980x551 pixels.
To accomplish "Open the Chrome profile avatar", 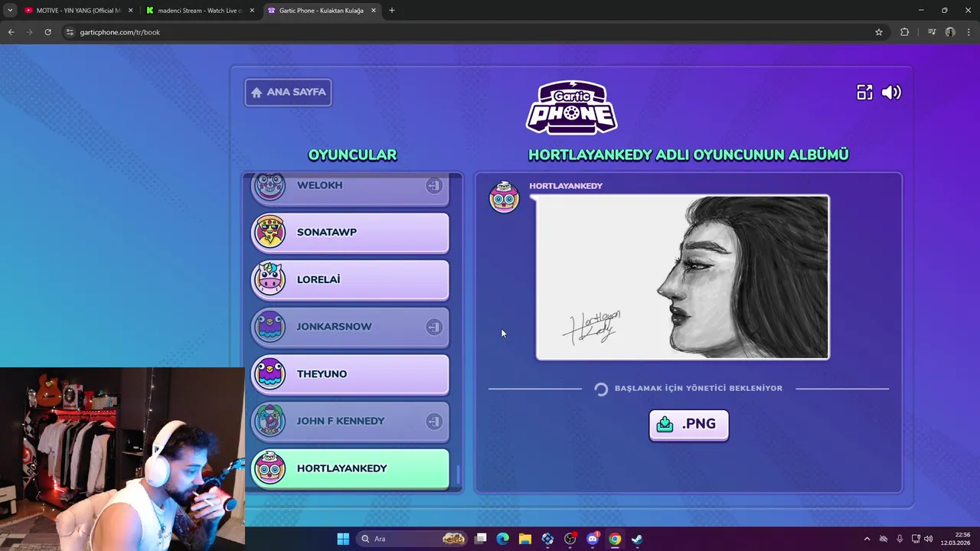I will pyautogui.click(x=950, y=32).
